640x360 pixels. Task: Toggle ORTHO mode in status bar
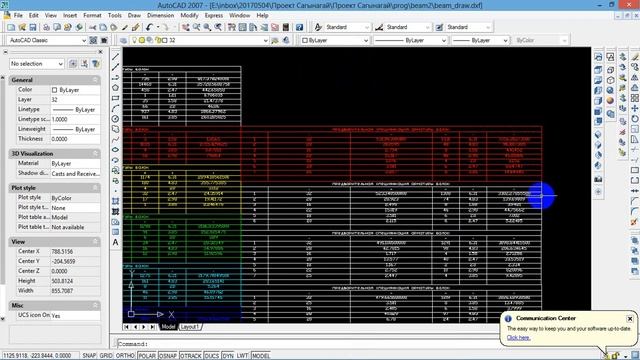[x=125, y=356]
